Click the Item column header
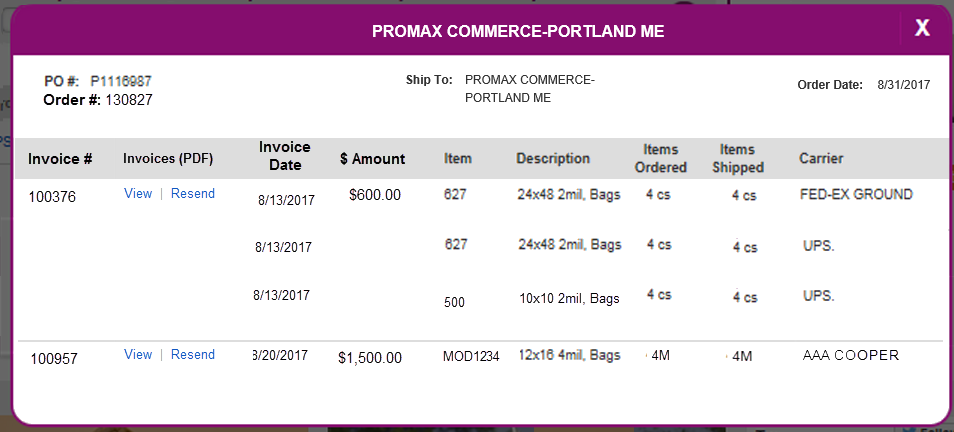954x432 pixels. pyautogui.click(x=458, y=159)
